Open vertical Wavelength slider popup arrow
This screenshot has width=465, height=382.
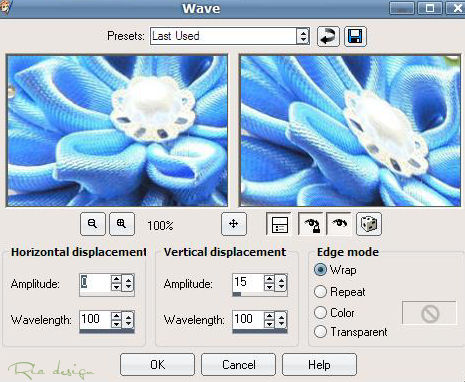282,320
